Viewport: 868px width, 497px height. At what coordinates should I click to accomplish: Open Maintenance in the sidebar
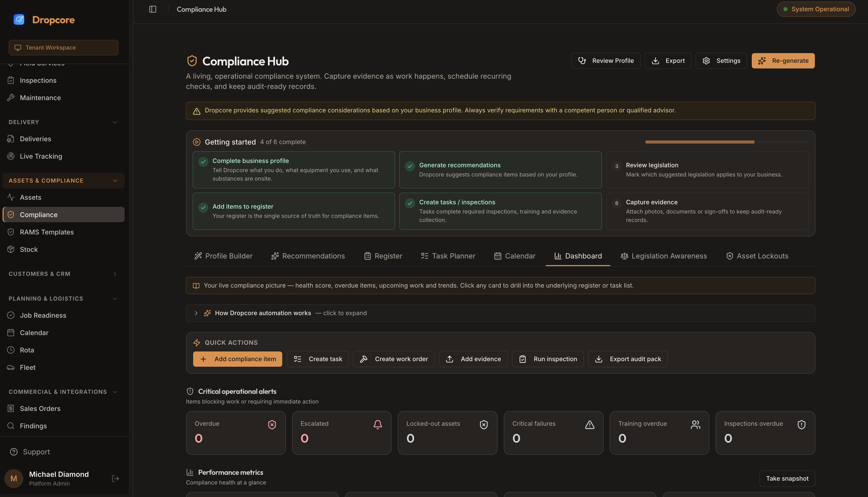pos(64,98)
